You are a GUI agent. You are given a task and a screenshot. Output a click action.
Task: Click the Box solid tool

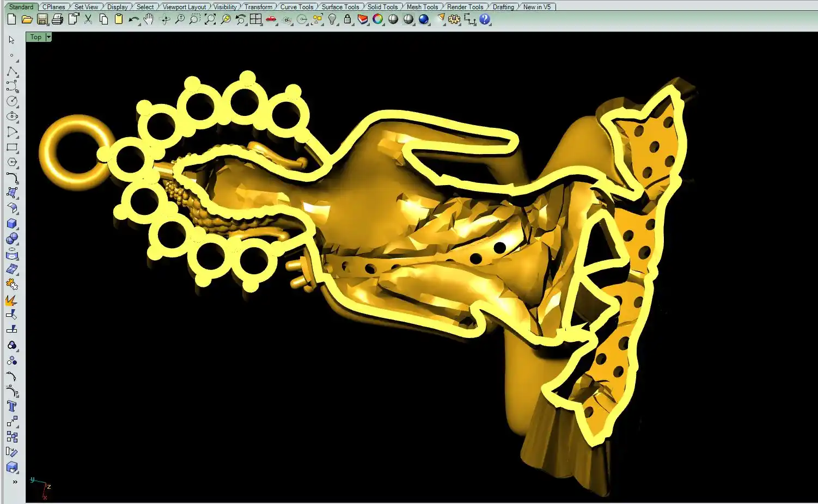click(12, 224)
